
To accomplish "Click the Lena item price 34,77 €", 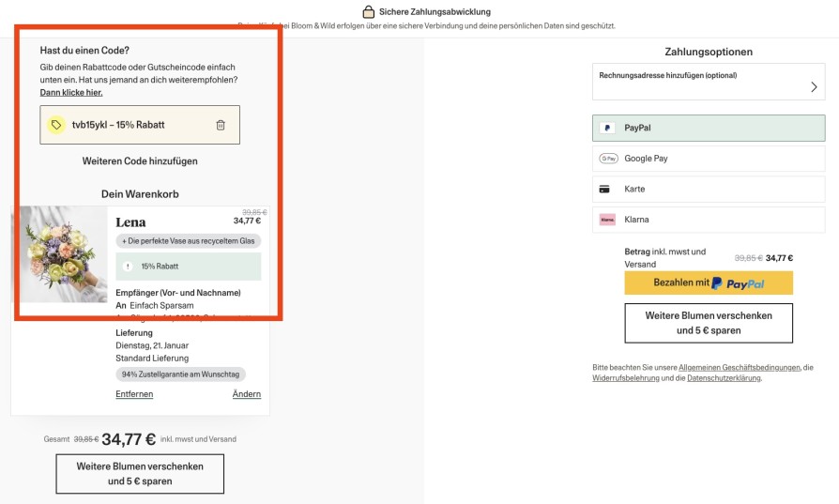I will pyautogui.click(x=247, y=221).
